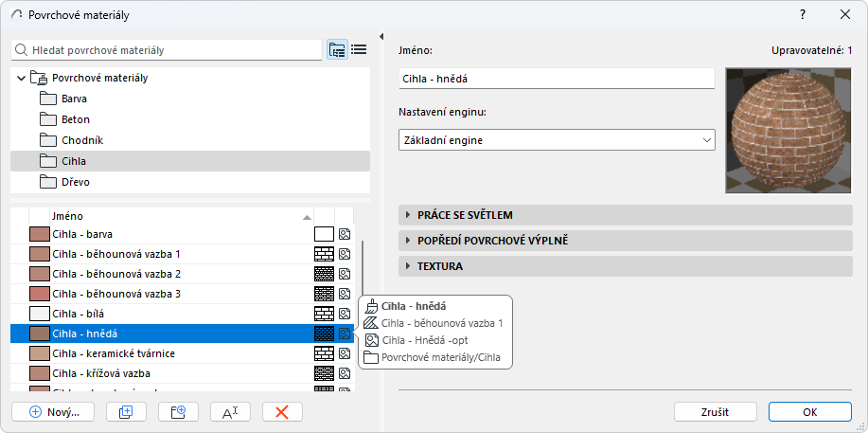This screenshot has width=868, height=433.
Task: Click the search surface materials field
Action: [x=167, y=50]
